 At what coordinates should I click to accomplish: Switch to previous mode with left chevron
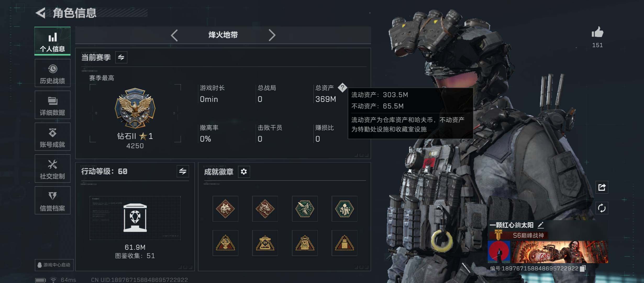click(174, 35)
